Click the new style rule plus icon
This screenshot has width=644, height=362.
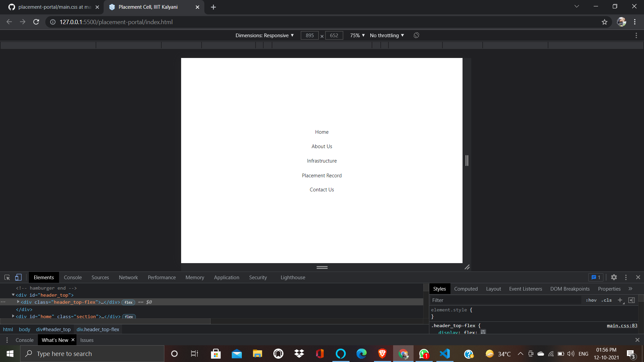(620, 300)
